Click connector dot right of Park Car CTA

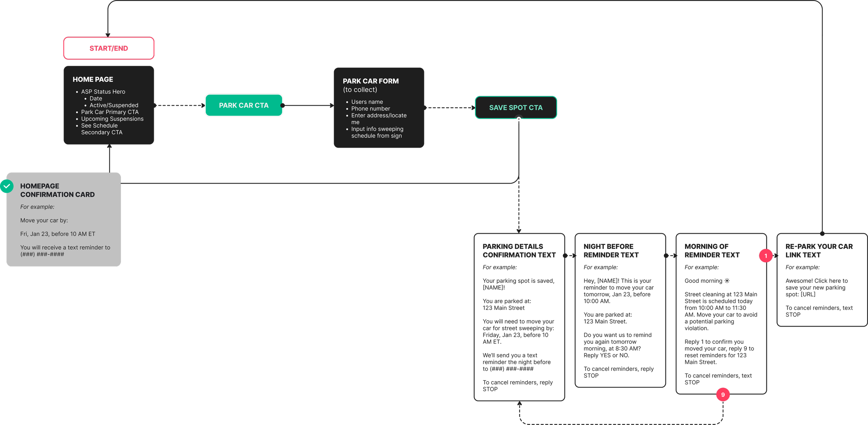pyautogui.click(x=282, y=105)
